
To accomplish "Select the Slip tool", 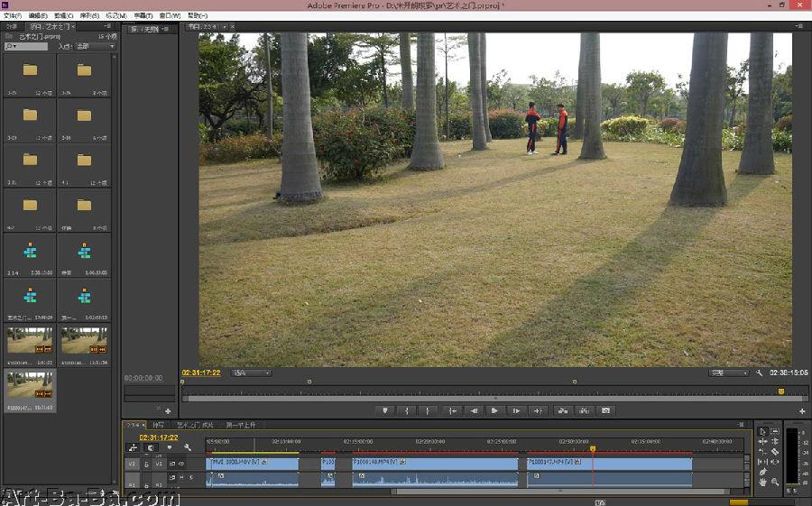I will tap(762, 462).
